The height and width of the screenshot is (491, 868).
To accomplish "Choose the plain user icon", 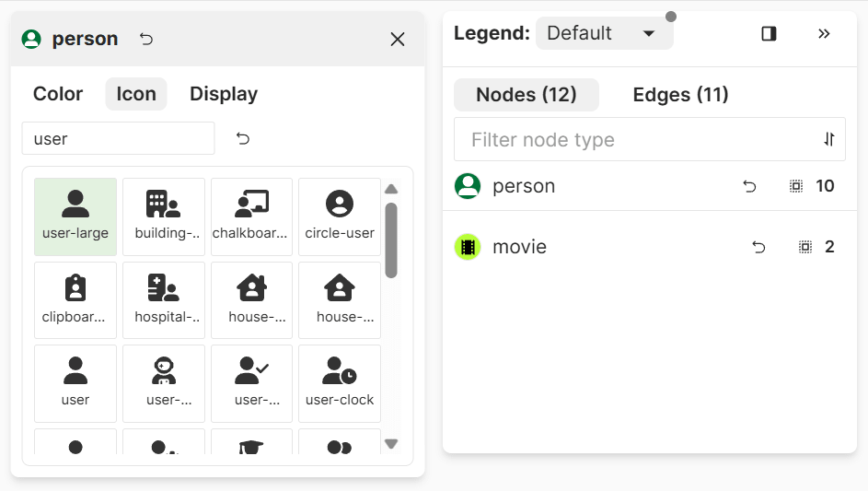I will [x=75, y=383].
